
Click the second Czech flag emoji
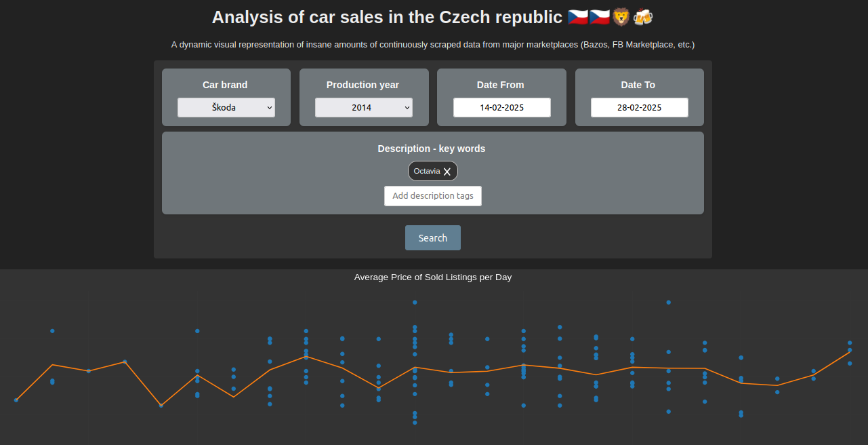tap(600, 17)
